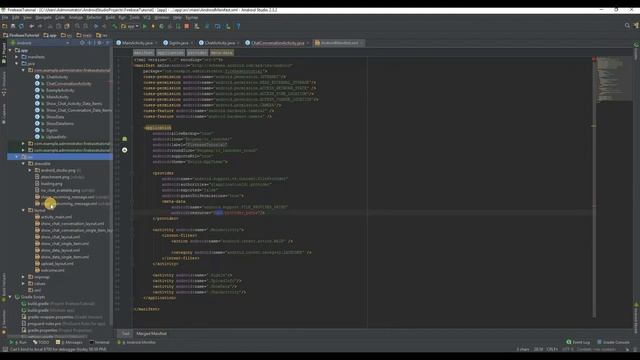Open the Navigate menu

point(43,18)
